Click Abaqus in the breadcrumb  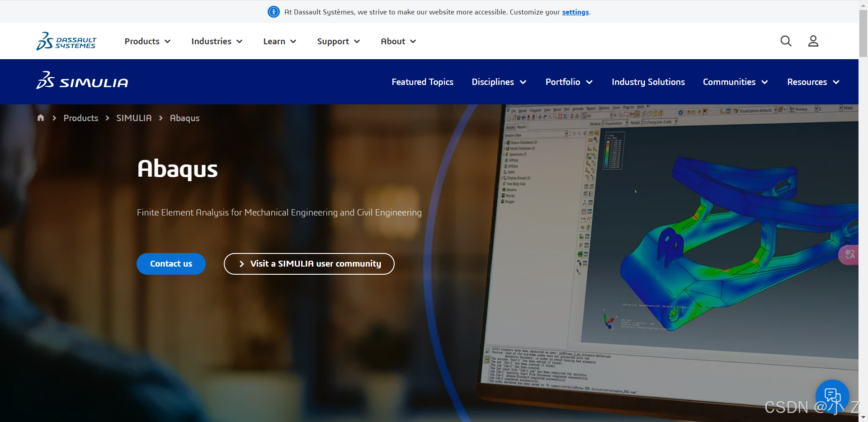tap(184, 118)
